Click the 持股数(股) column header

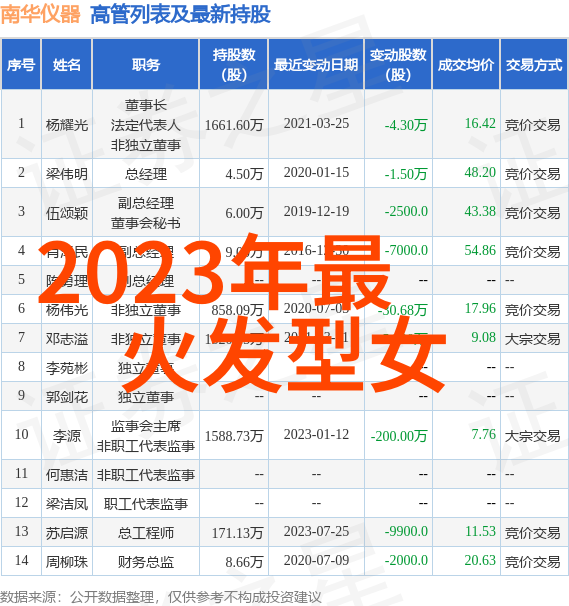point(234,65)
